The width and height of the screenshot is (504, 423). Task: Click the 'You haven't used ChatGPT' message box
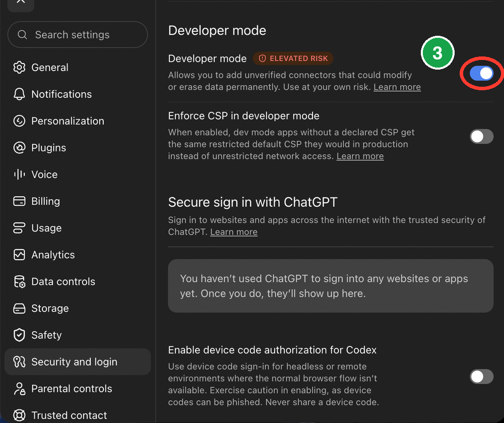[331, 286]
